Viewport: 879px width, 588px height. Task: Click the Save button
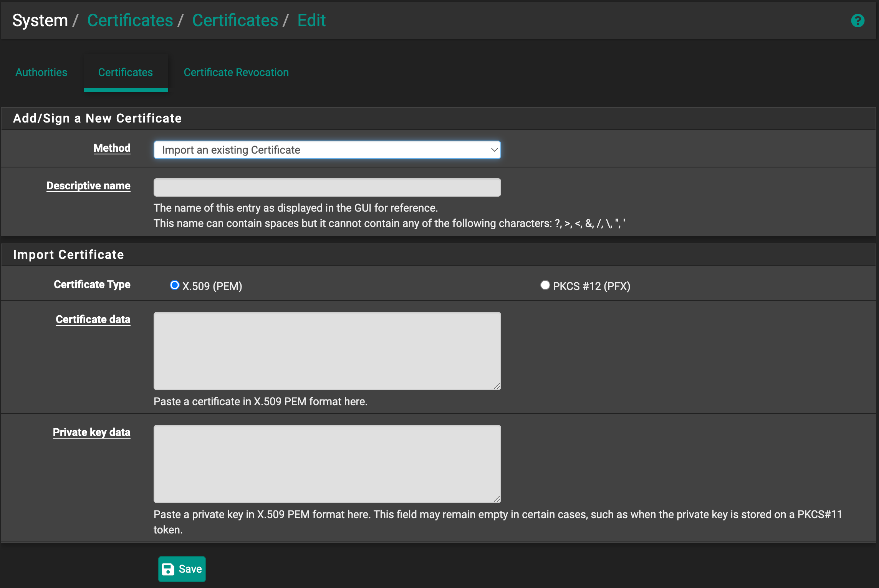(182, 569)
